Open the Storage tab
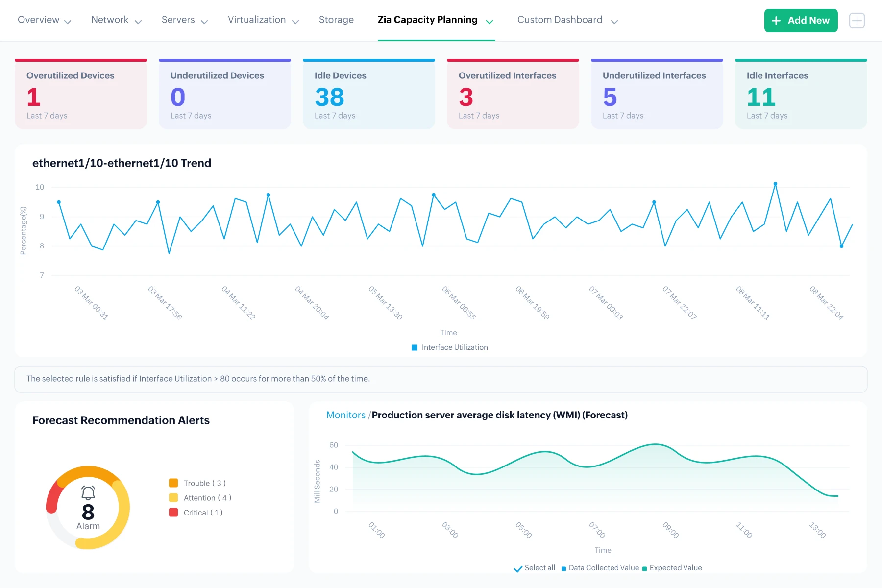Image resolution: width=882 pixels, height=588 pixels. click(336, 20)
